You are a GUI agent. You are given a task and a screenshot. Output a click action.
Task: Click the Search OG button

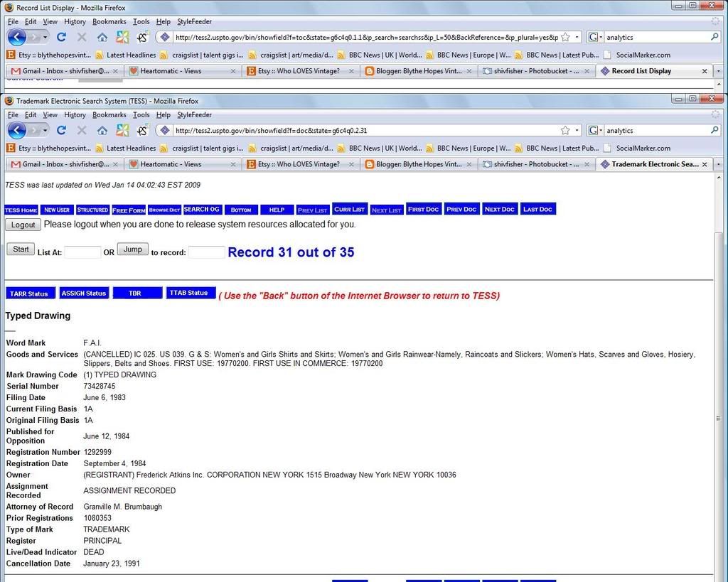click(202, 210)
